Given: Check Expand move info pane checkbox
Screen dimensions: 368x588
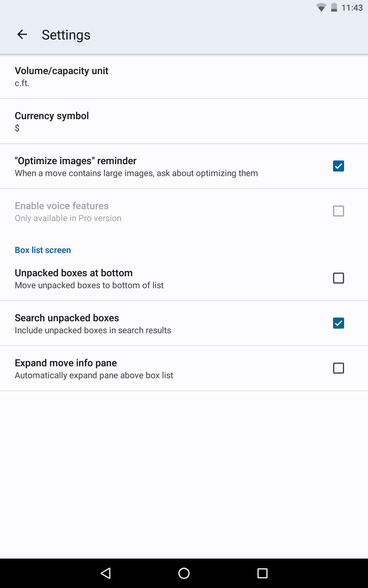Looking at the screenshot, I should (339, 368).
